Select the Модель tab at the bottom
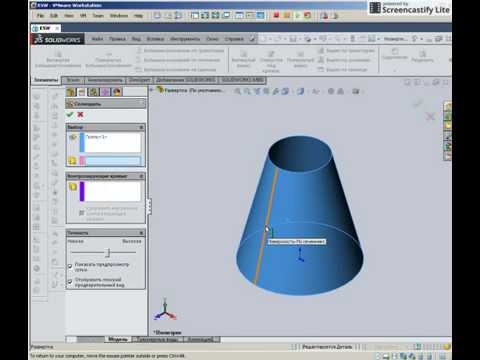The image size is (480, 360). point(118,339)
